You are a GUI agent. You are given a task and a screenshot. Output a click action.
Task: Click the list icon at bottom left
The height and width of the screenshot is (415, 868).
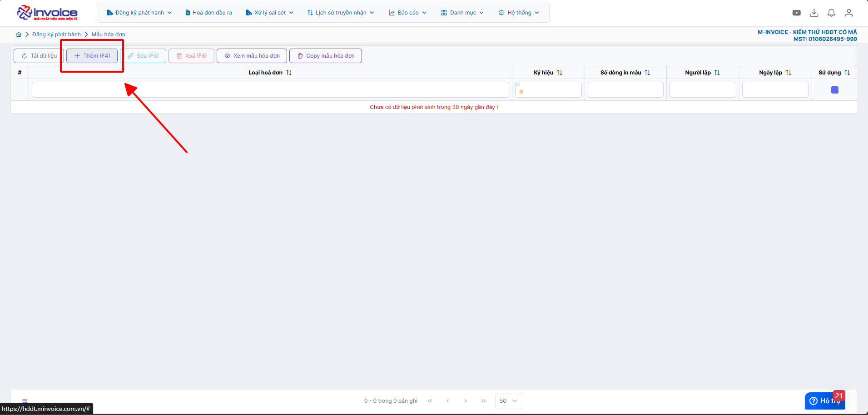pyautogui.click(x=25, y=400)
